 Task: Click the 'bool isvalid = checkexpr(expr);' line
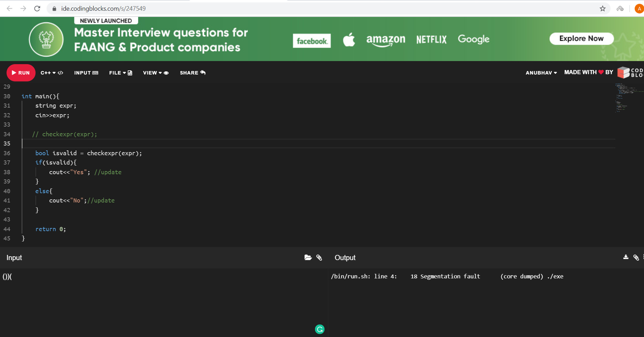pos(89,153)
